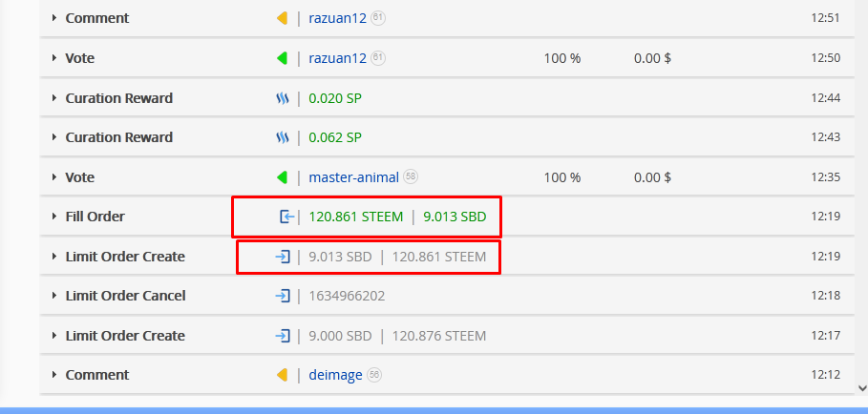The width and height of the screenshot is (868, 414).
Task: Expand the Limit Order Create 9.000 SBD row
Action: point(54,336)
